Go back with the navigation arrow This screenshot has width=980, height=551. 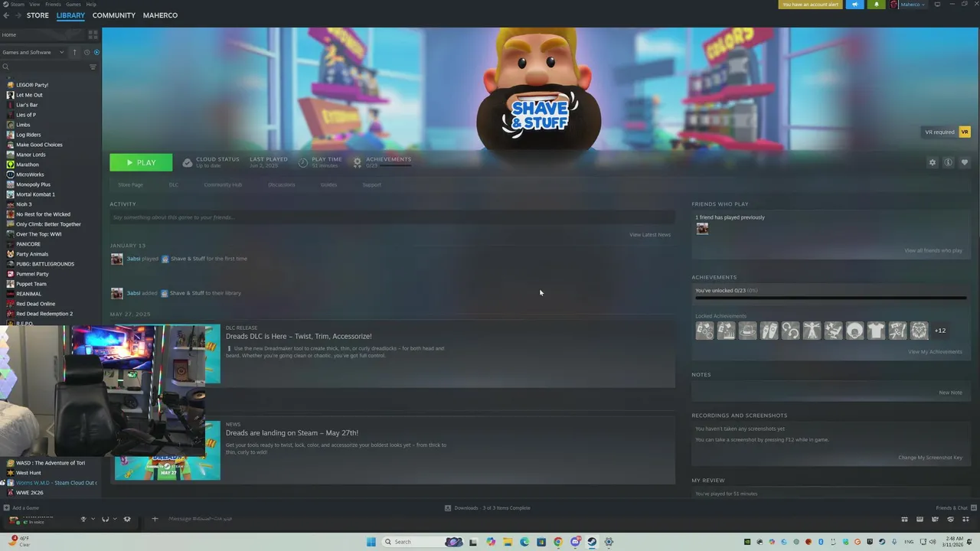point(6,15)
